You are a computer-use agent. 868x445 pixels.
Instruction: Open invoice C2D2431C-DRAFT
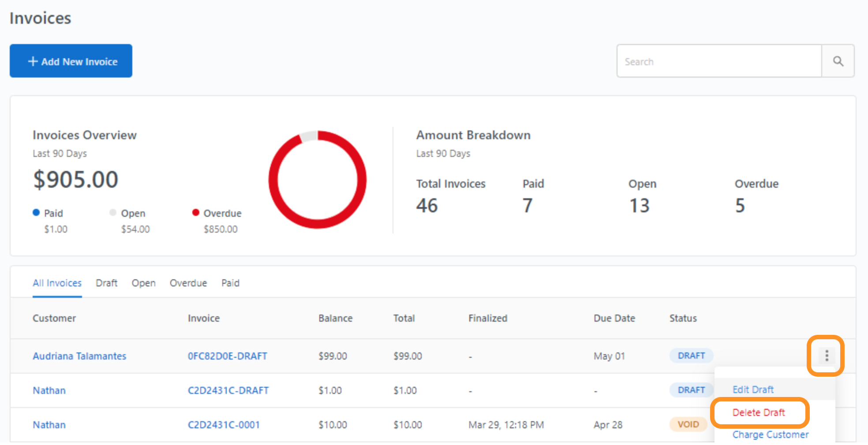coord(228,390)
